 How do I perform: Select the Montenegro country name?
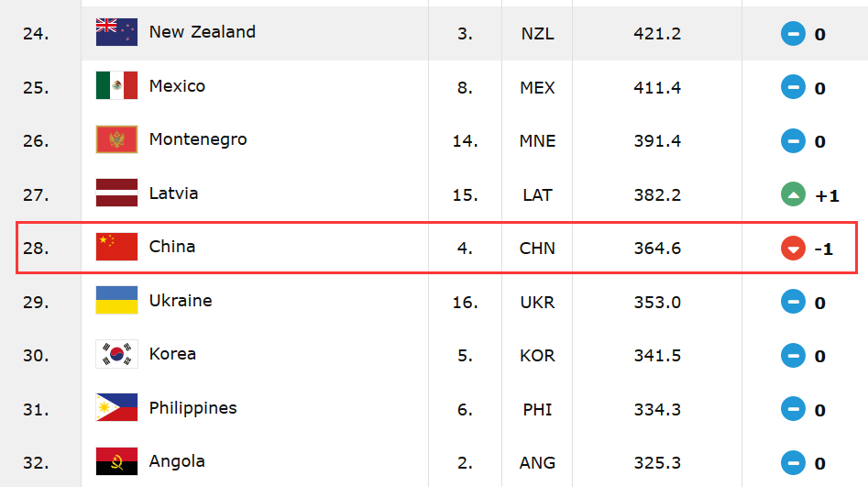198,139
